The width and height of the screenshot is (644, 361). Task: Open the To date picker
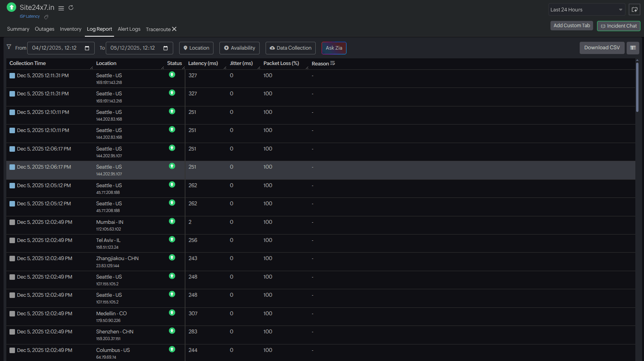[165, 48]
